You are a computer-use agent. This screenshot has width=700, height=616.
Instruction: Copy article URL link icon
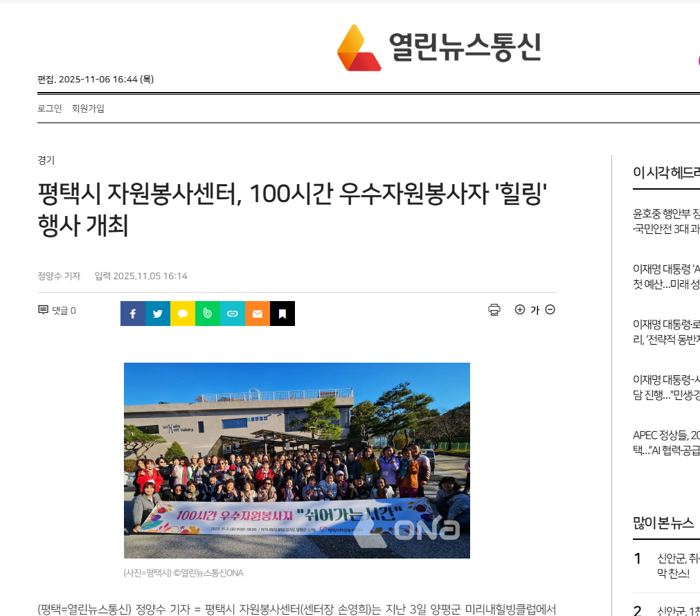(x=233, y=314)
